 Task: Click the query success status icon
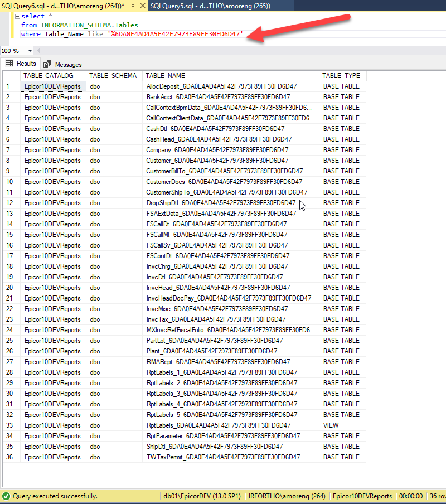tap(6, 496)
